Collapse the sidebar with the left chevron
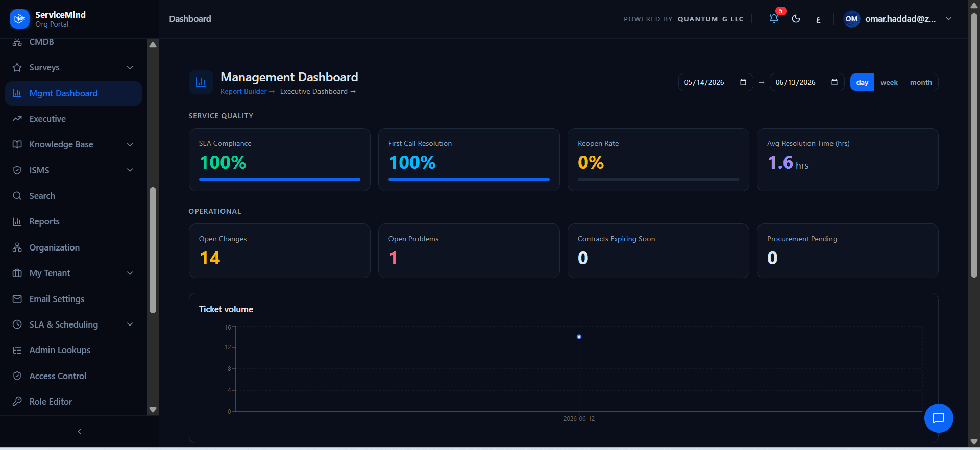Viewport: 980px width, 450px height. pos(79,432)
